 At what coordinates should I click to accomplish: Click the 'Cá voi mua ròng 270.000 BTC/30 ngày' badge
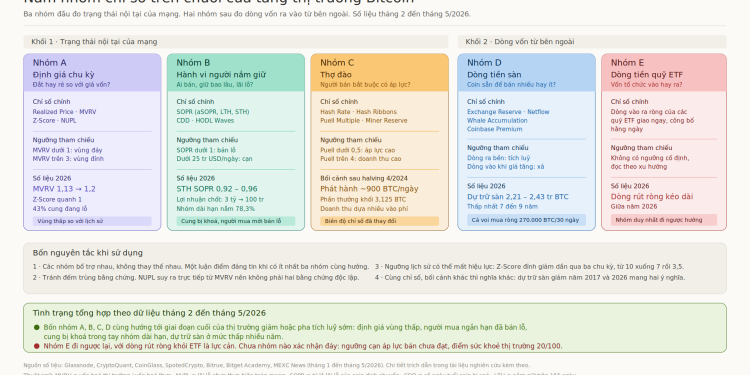coord(526,220)
